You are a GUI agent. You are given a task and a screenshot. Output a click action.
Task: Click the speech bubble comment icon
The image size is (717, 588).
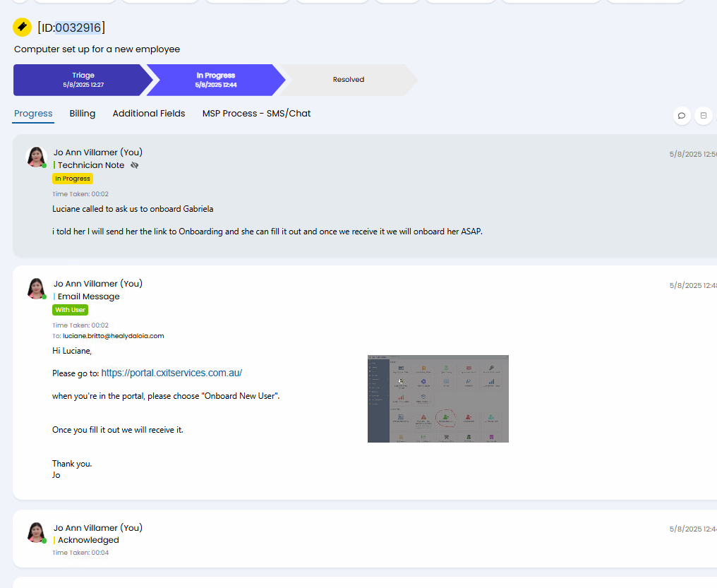coord(681,116)
